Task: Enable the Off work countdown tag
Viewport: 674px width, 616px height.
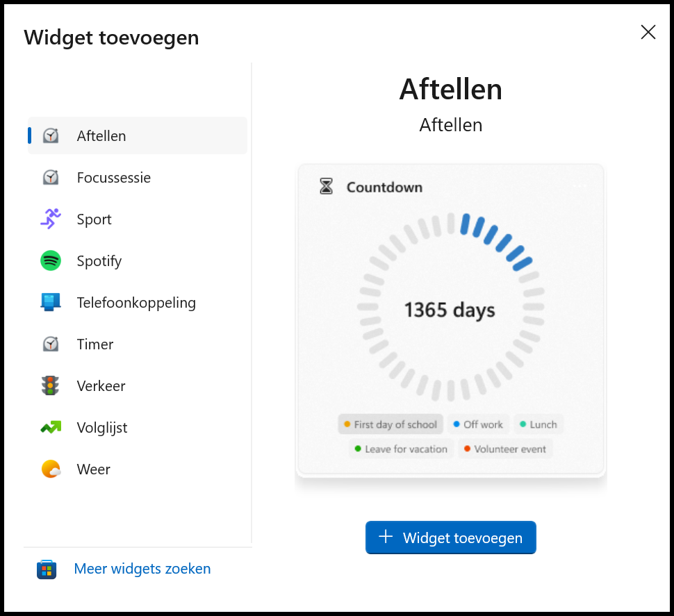Action: [x=478, y=424]
